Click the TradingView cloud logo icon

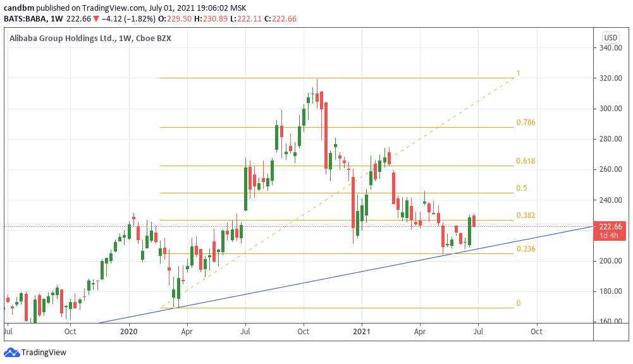click(11, 352)
